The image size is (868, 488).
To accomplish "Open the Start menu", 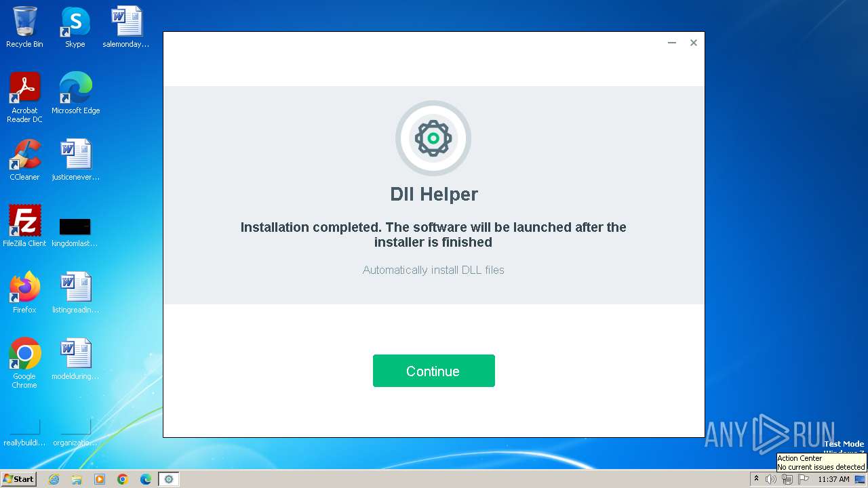I will pyautogui.click(x=18, y=479).
